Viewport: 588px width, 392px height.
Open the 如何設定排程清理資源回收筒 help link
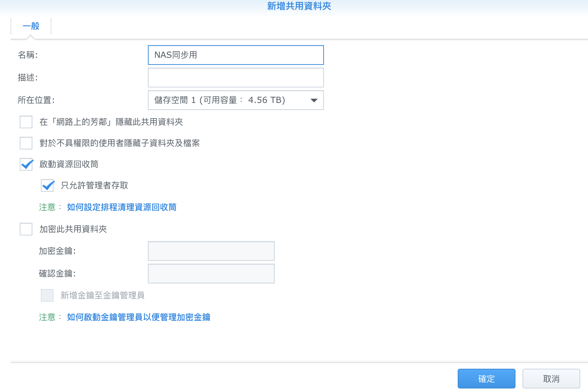coord(121,207)
